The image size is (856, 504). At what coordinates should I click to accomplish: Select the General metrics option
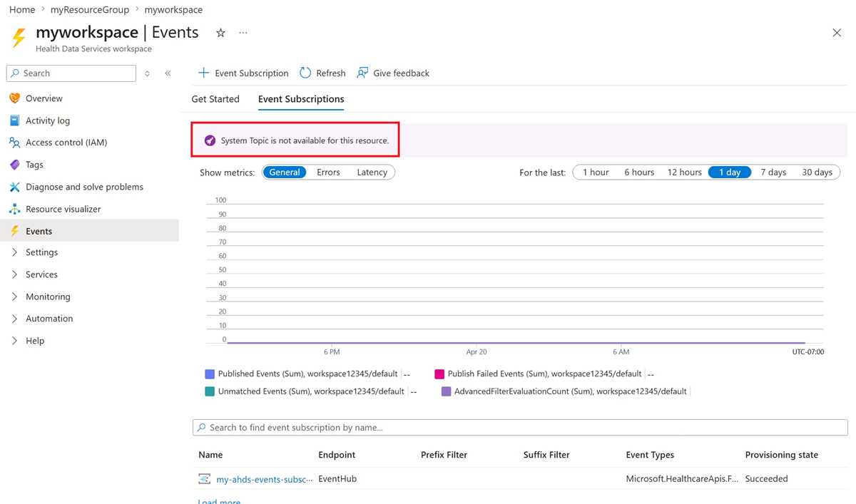[285, 173]
